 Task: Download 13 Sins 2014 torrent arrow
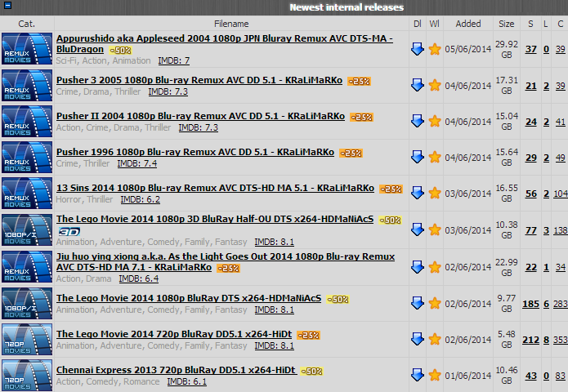418,193
